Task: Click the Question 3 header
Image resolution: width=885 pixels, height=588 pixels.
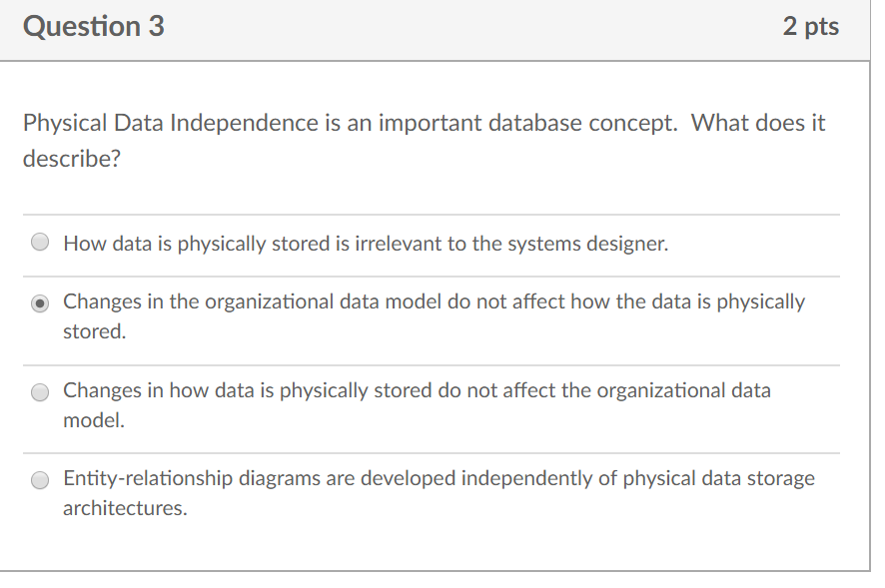Action: (93, 27)
